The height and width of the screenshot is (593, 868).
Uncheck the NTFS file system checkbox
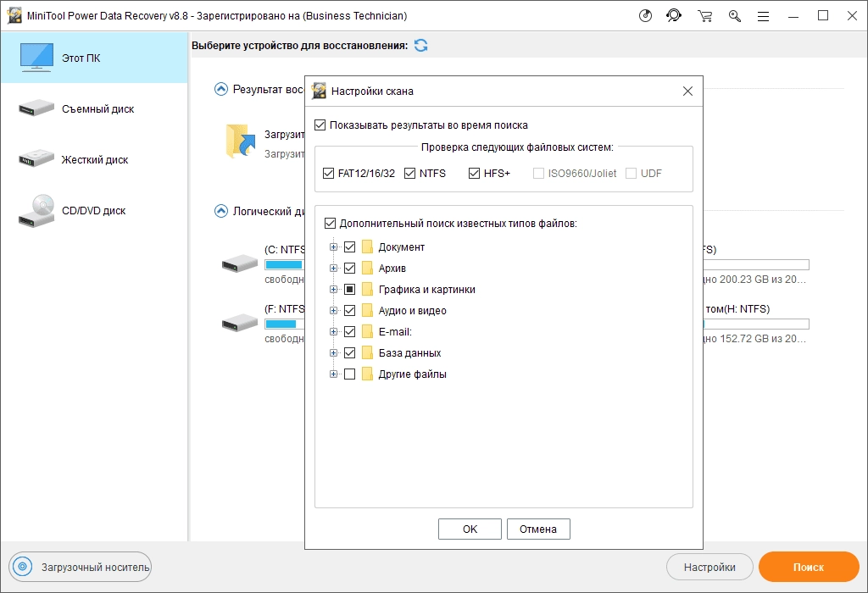pyautogui.click(x=409, y=174)
